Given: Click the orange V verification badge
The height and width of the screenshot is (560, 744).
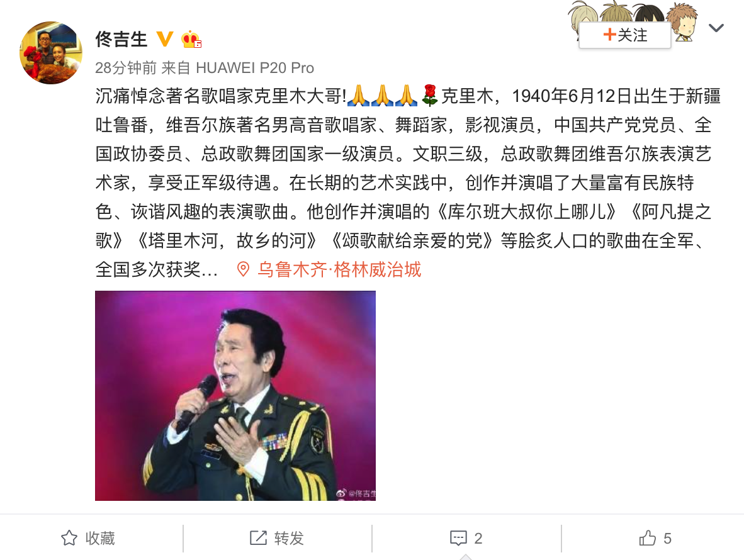Looking at the screenshot, I should tap(165, 39).
